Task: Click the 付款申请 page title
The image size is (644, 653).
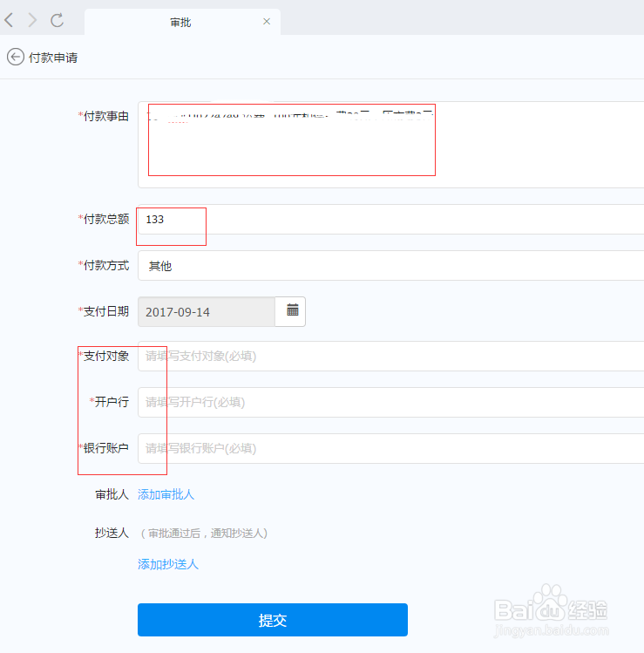Action: tap(53, 58)
